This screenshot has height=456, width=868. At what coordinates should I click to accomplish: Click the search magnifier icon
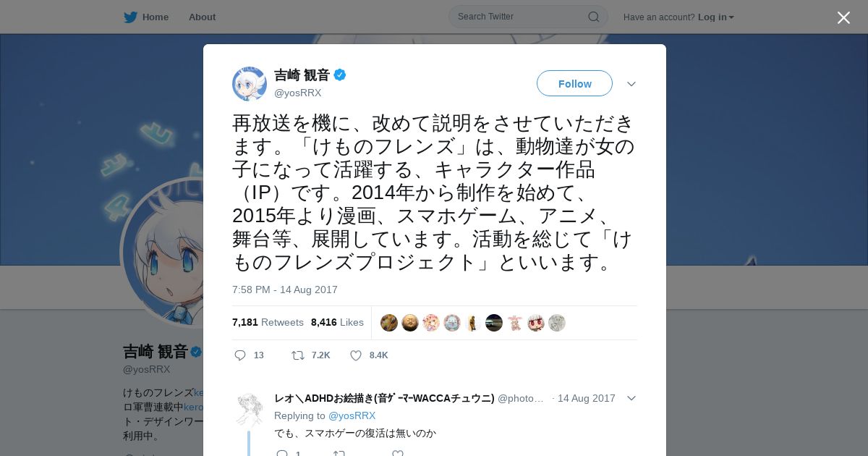[x=593, y=17]
